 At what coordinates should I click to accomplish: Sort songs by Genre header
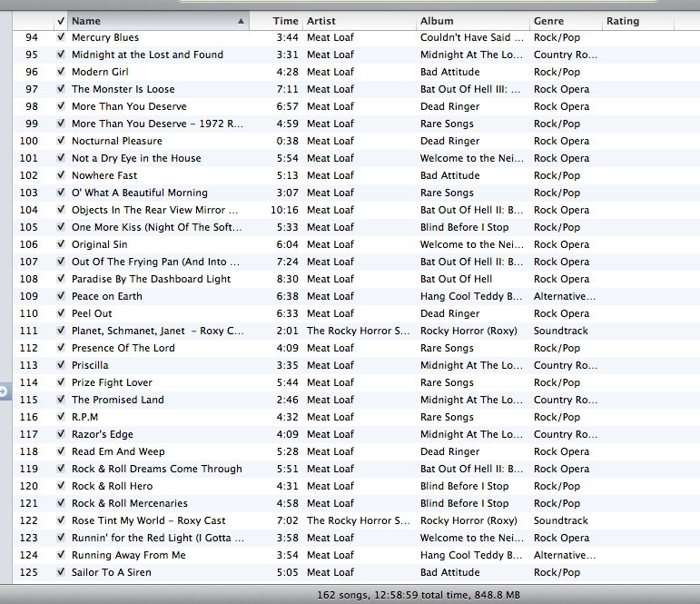click(x=548, y=21)
